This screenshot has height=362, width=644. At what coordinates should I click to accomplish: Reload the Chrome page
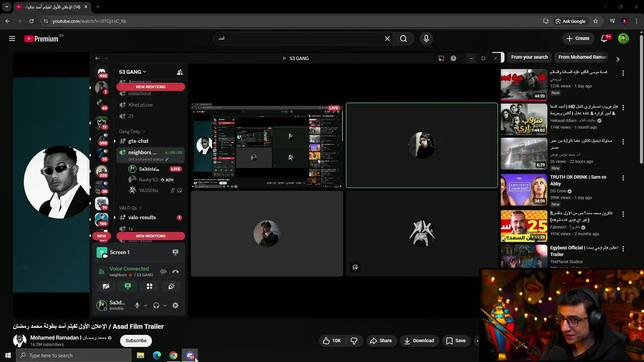click(x=31, y=21)
